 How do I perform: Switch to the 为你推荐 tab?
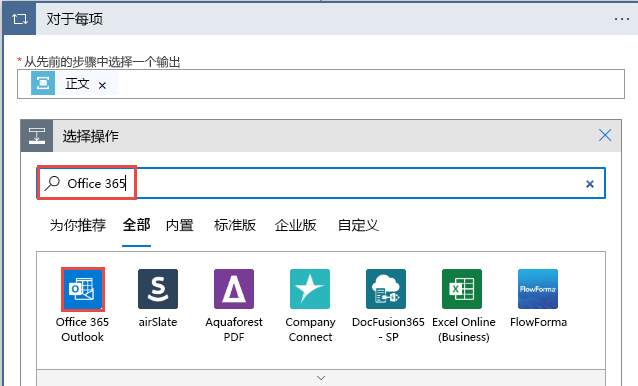78,225
